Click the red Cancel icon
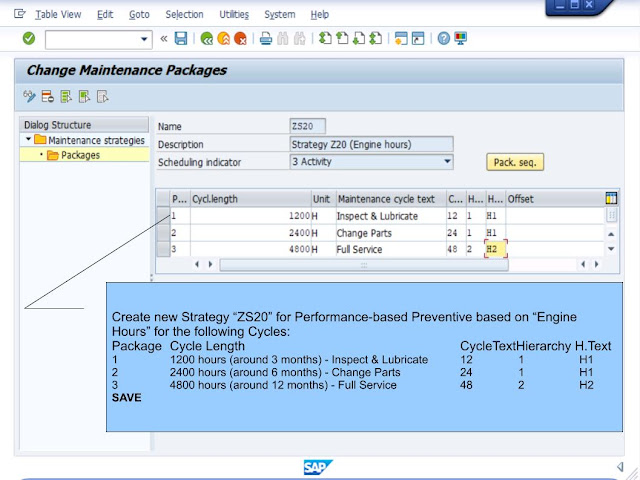Screen dimensions: 640x480 point(240,39)
